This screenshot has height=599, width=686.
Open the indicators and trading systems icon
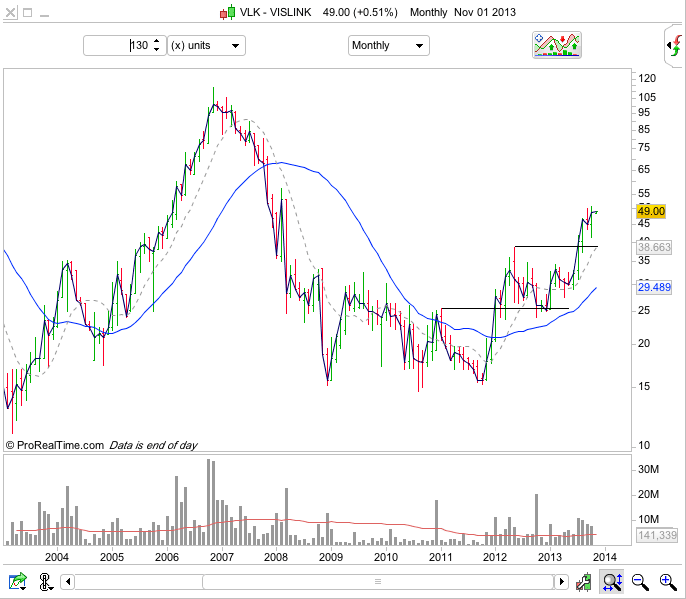557,45
